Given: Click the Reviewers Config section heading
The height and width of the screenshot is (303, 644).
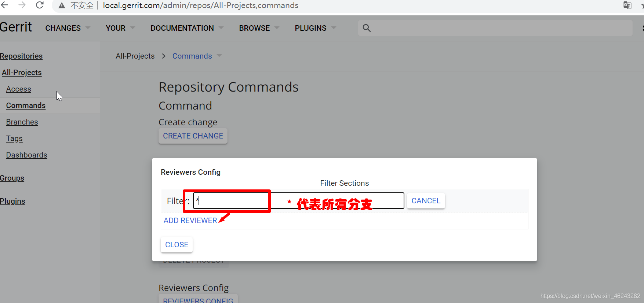Looking at the screenshot, I should coord(194,288).
